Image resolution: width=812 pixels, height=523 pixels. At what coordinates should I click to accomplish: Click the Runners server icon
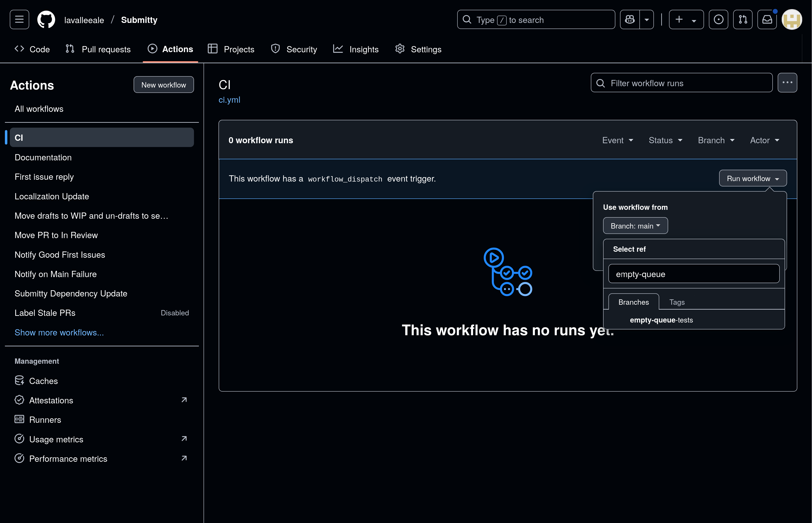coord(19,419)
